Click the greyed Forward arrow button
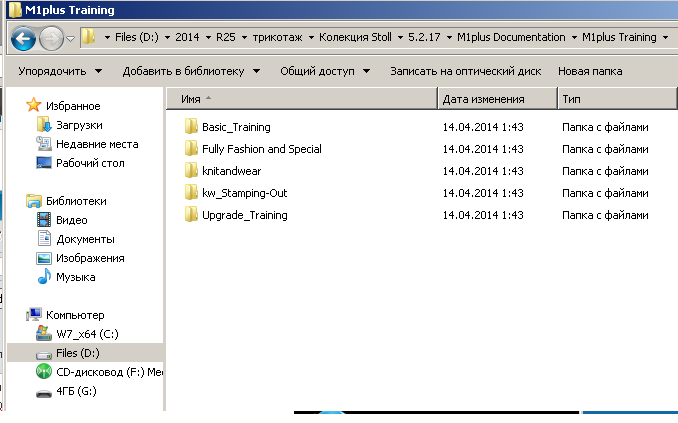Image resolution: width=678 pixels, height=423 pixels. point(51,38)
